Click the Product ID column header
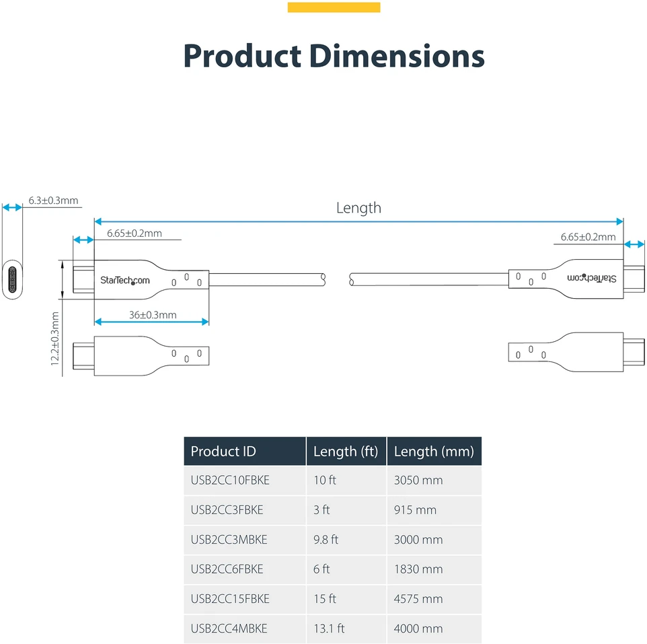The height and width of the screenshot is (644, 647). tap(245, 452)
